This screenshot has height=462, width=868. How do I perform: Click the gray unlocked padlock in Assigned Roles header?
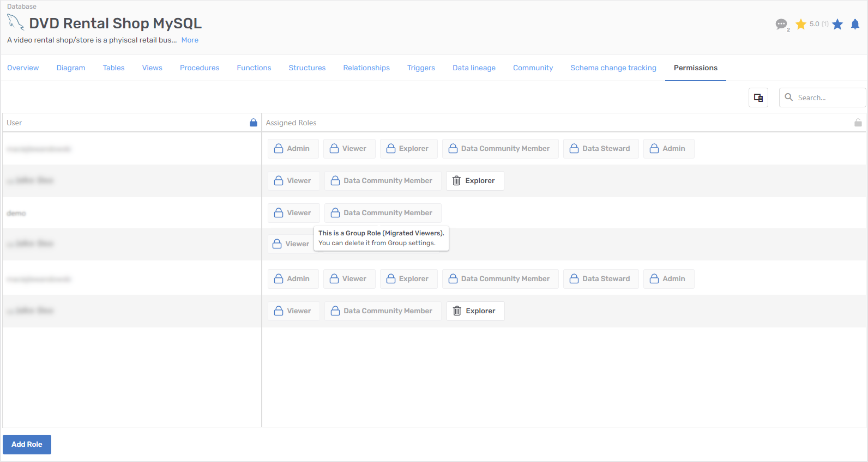point(858,123)
